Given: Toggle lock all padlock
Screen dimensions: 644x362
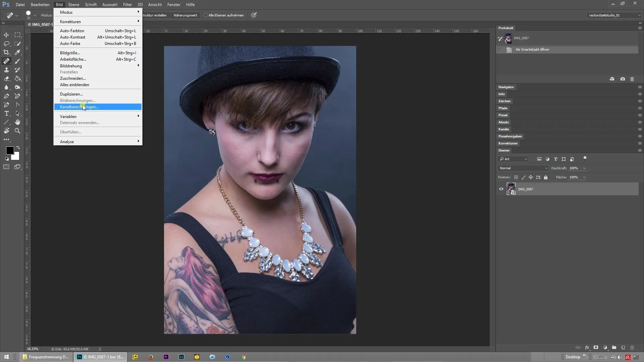Looking at the screenshot, I should coord(546,177).
